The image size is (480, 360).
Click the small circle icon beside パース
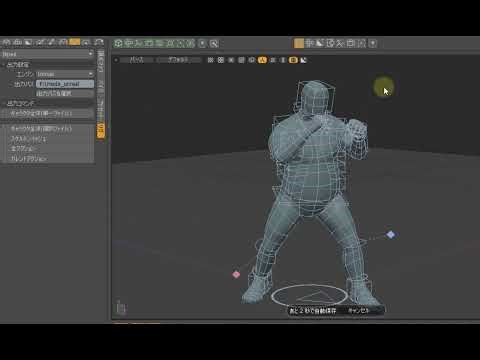116,60
